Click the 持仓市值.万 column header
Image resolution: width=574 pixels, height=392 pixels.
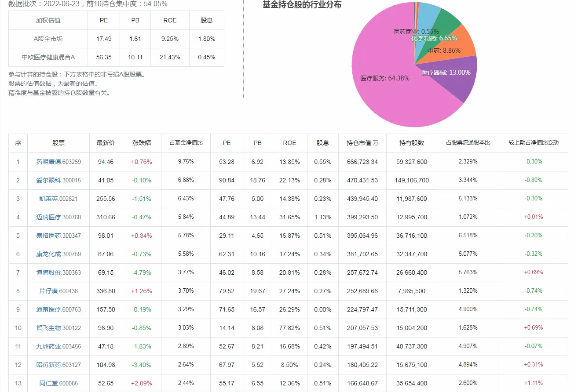pos(362,143)
